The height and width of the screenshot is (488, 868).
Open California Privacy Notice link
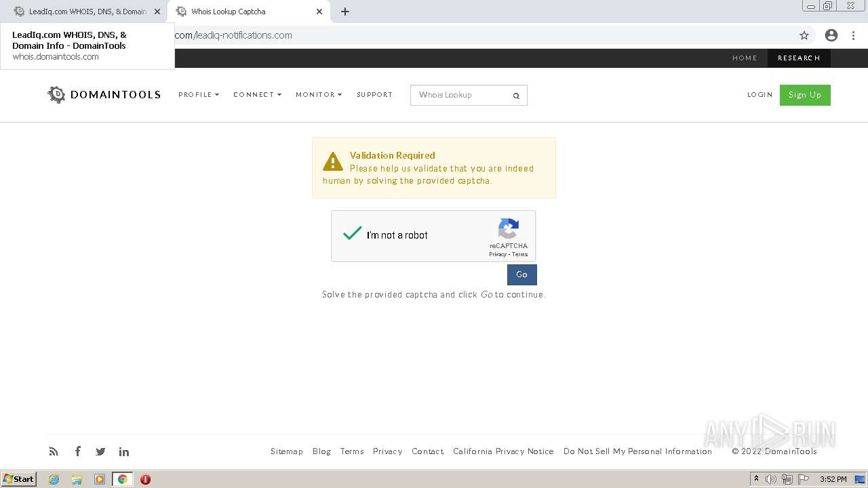[x=503, y=451]
